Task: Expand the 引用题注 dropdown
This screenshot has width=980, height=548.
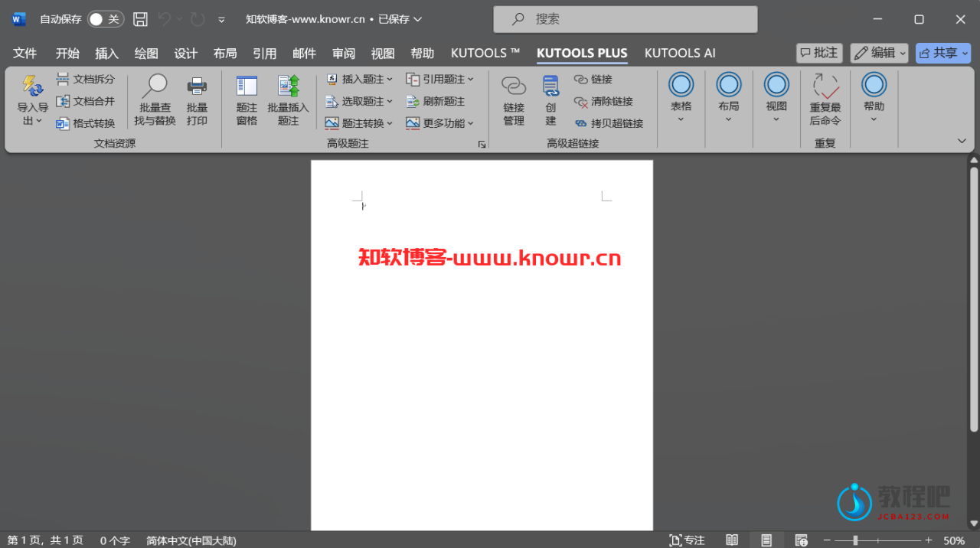Action: pos(440,79)
